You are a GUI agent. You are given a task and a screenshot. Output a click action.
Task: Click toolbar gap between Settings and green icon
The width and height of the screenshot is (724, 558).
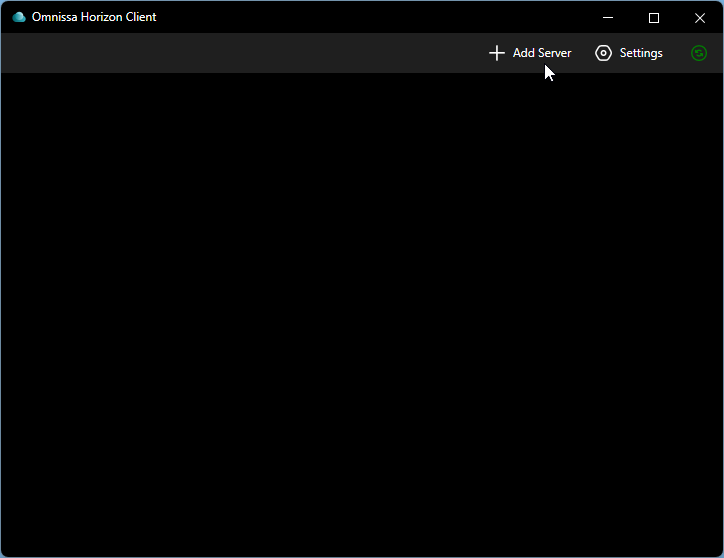click(x=677, y=53)
